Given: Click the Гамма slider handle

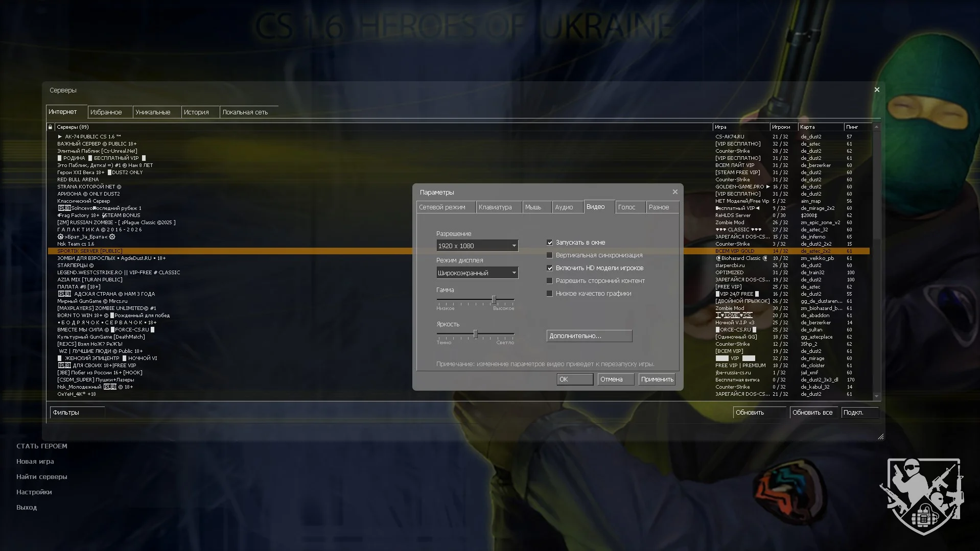Looking at the screenshot, I should (494, 300).
